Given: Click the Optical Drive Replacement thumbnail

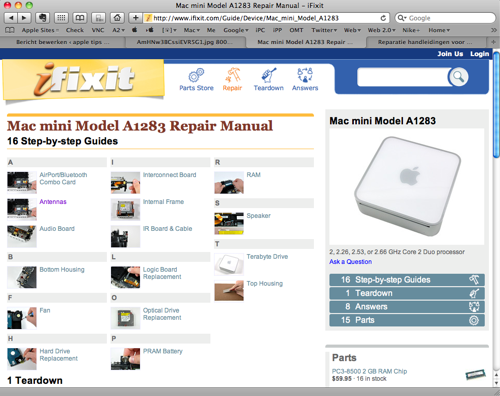Looking at the screenshot, I should 125,318.
